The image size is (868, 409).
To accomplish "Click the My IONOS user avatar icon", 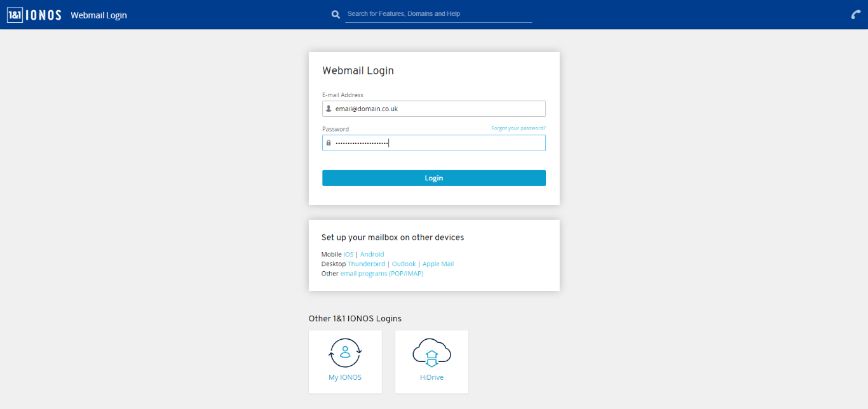I will (345, 352).
